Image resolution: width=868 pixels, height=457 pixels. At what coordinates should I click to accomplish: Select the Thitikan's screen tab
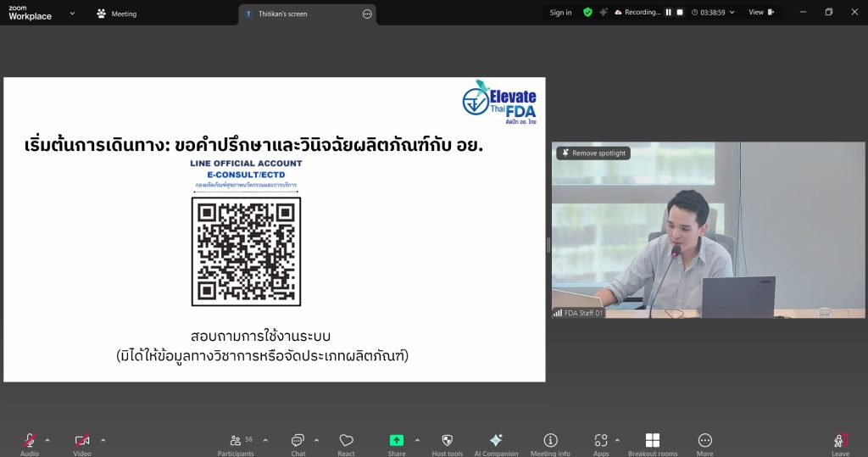[307, 14]
